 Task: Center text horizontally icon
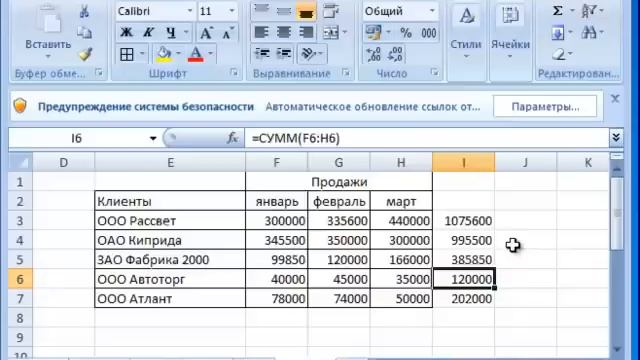[x=284, y=32]
